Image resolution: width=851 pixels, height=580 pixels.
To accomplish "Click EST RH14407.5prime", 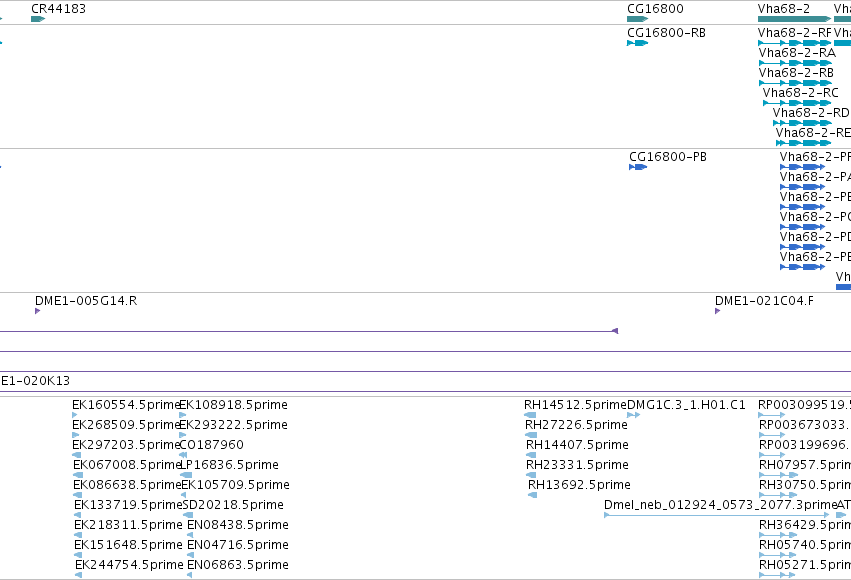I will tap(531, 455).
